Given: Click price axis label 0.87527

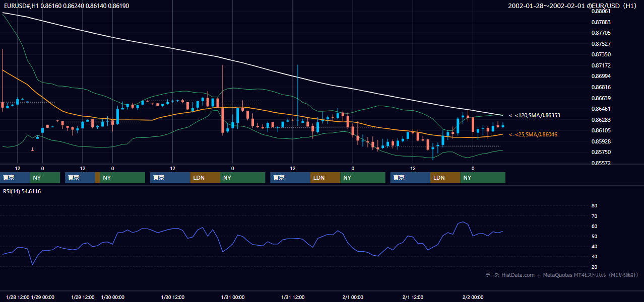Looking at the screenshot, I should click(x=601, y=44).
